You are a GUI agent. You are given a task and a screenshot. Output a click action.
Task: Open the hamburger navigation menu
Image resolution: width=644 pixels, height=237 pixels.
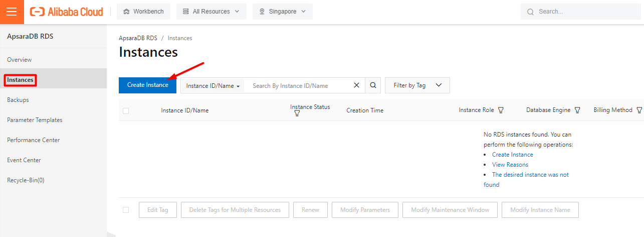[x=12, y=12]
